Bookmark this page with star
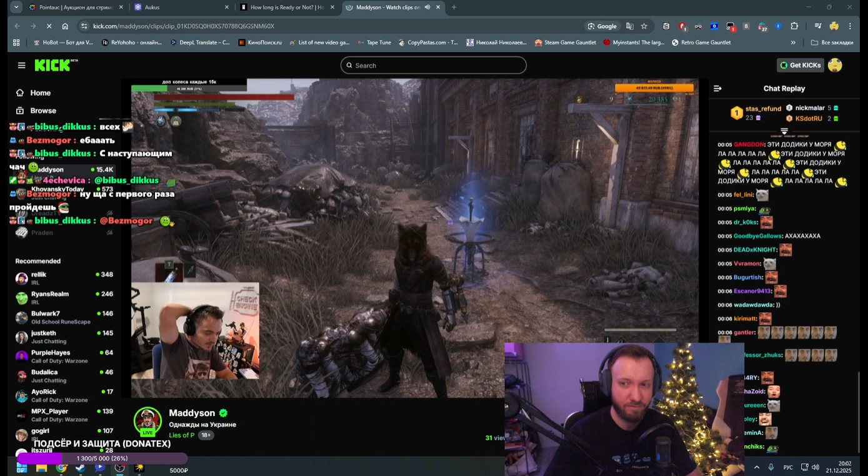 [x=644, y=26]
